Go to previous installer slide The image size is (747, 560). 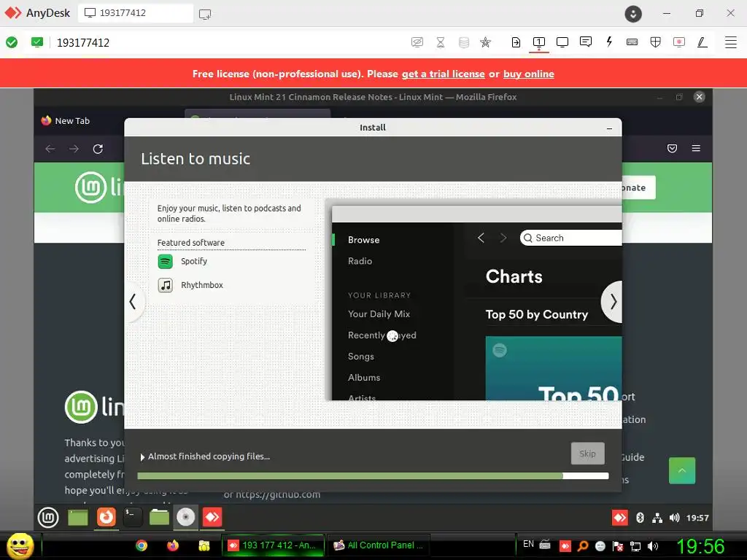point(133,301)
